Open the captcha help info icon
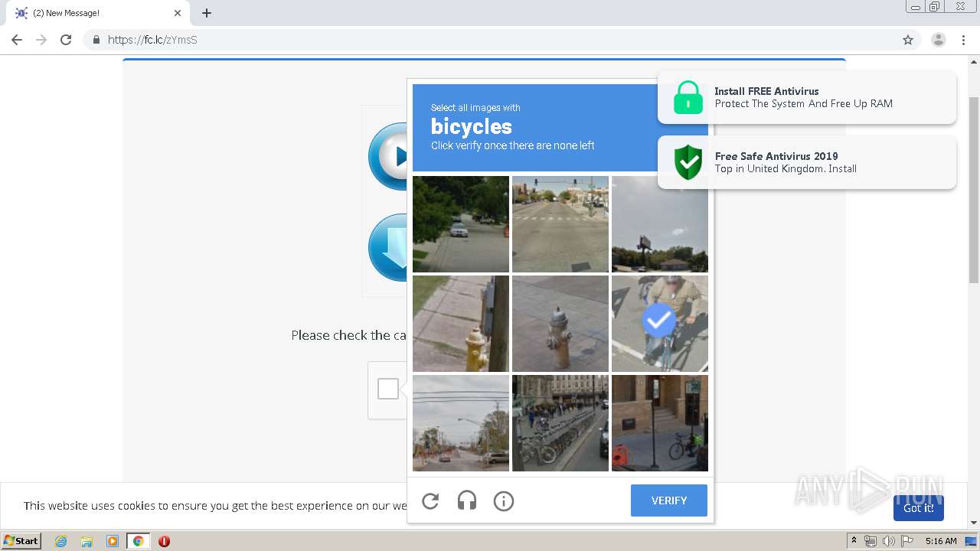Screen dimensions: 980x551 pos(504,501)
